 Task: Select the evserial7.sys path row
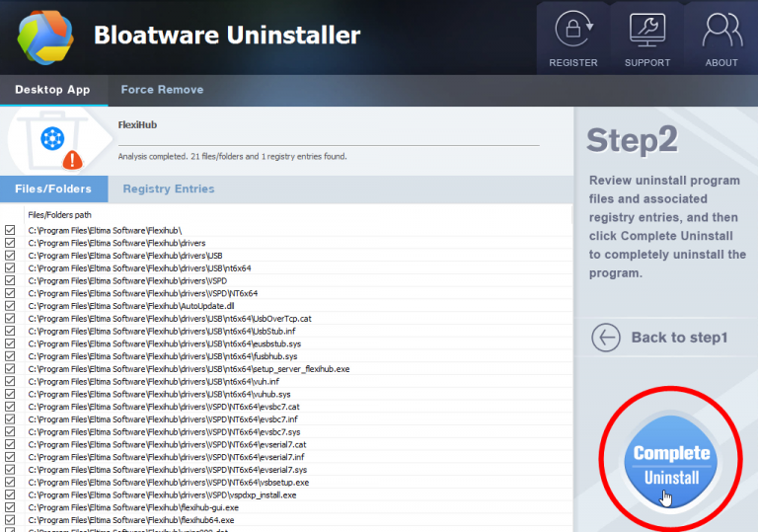(286, 470)
